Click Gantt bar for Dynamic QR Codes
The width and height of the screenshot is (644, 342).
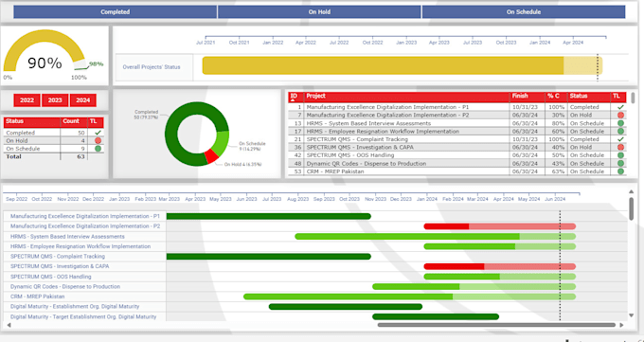(x=474, y=286)
